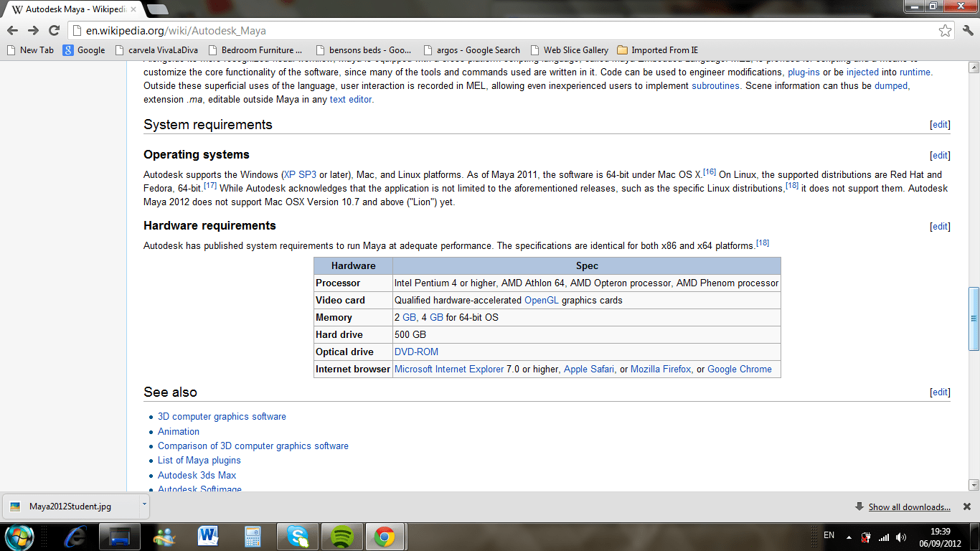Viewport: 980px width, 551px height.
Task: Grab the vertical scrollbar thumb
Action: point(974,318)
